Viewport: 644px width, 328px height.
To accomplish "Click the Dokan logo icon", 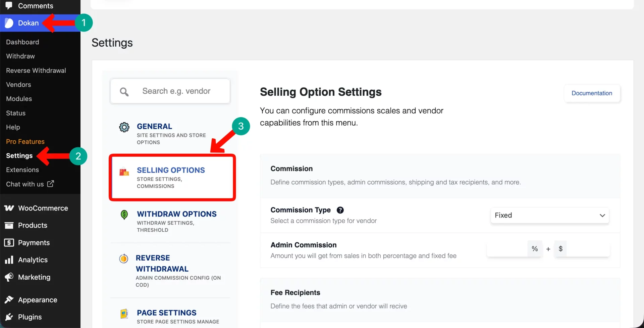I will coord(9,23).
